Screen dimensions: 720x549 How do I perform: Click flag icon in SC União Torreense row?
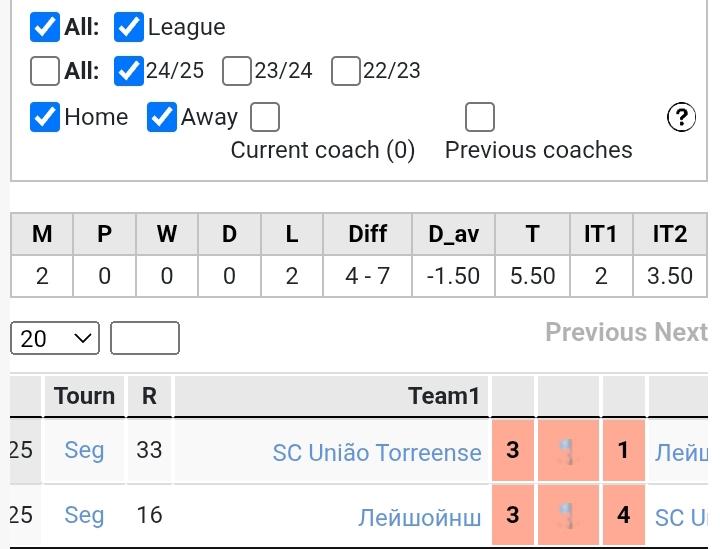[x=568, y=452]
